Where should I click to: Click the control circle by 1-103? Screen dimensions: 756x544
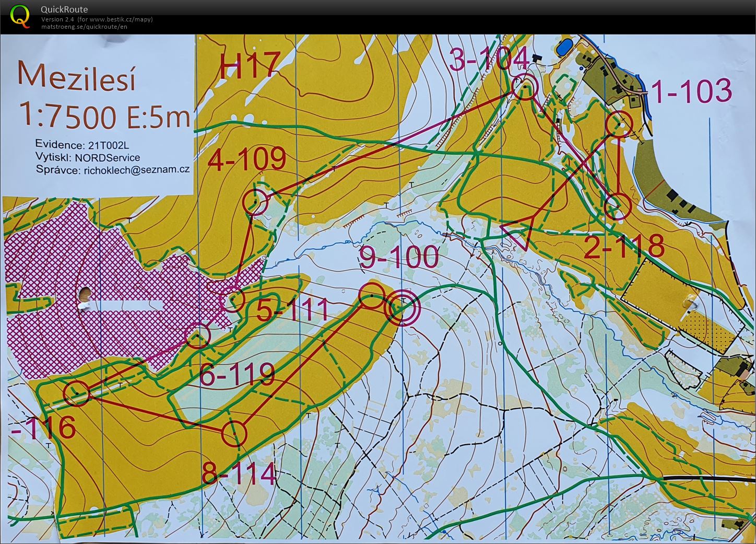(620, 124)
